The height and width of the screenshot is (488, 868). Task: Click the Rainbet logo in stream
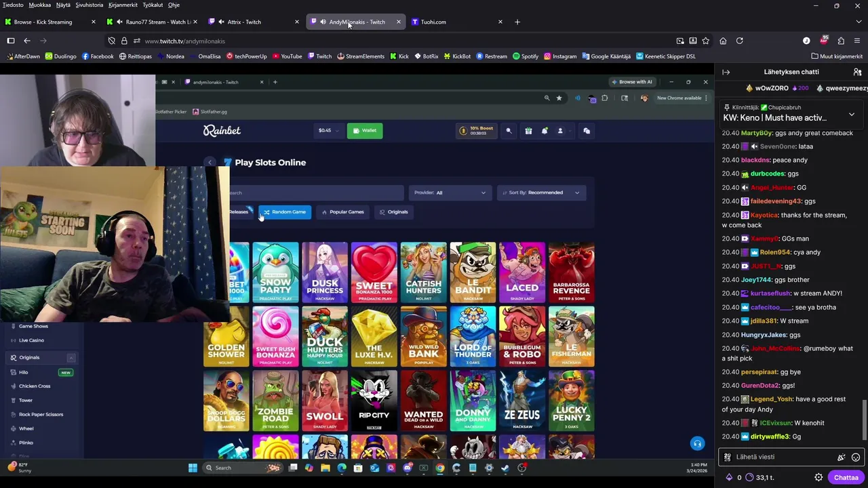click(x=222, y=130)
